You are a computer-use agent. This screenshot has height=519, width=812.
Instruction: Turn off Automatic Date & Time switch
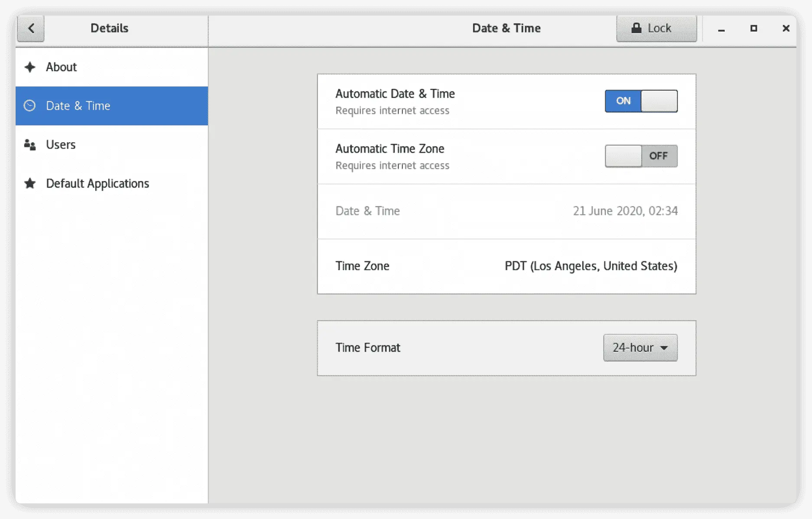point(641,101)
